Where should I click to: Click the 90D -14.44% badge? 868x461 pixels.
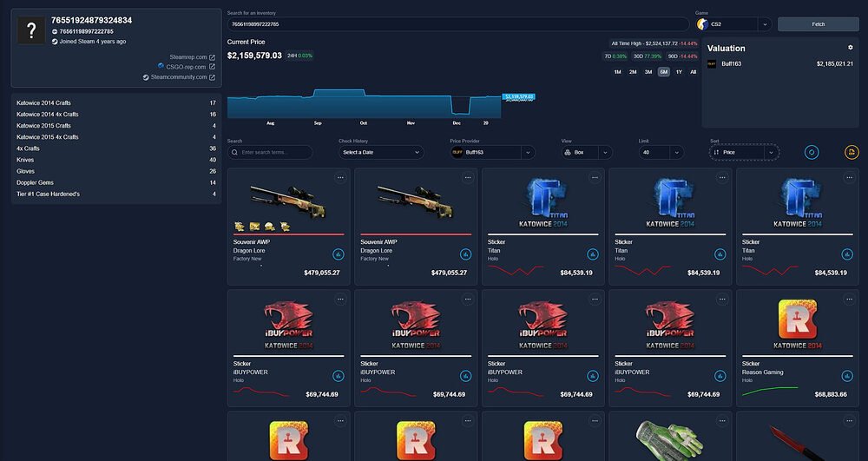[682, 56]
